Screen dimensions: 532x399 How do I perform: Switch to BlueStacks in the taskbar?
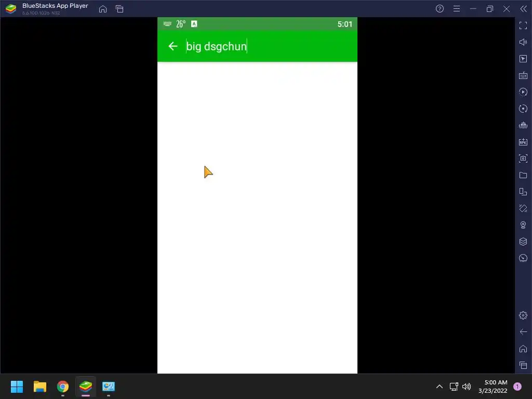point(86,387)
